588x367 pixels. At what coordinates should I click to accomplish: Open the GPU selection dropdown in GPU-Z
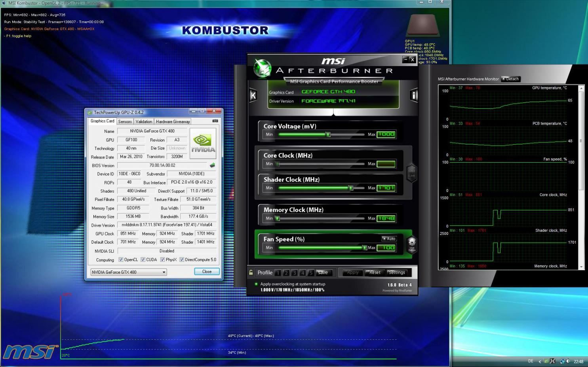129,272
